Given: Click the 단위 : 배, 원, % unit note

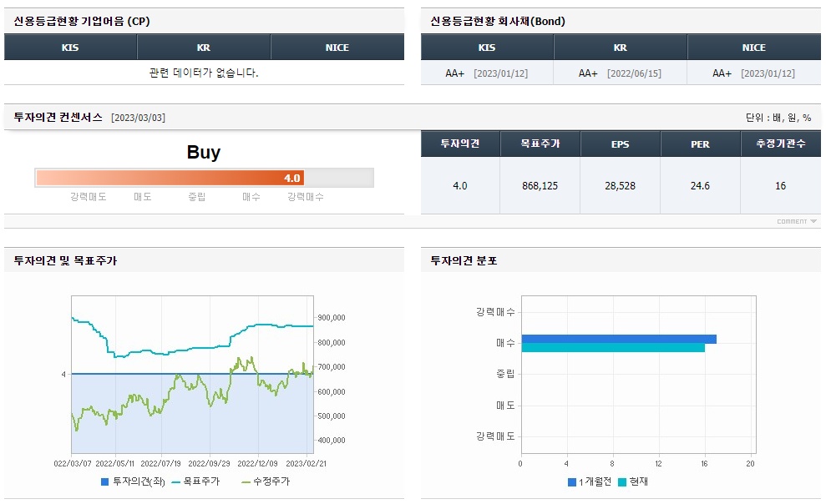Looking at the screenshot, I should click(x=778, y=118).
